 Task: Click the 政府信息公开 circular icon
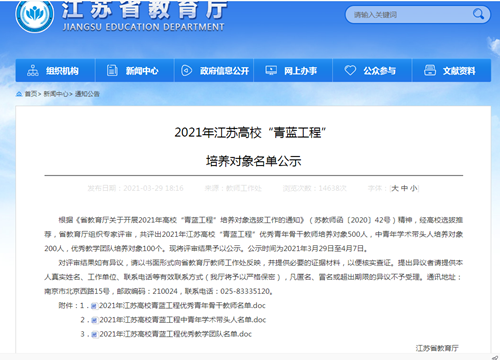pos(186,70)
